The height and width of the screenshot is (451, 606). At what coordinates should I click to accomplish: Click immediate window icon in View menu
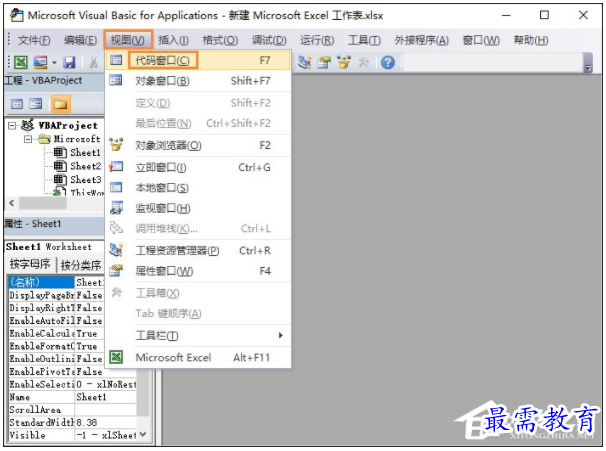pos(116,167)
